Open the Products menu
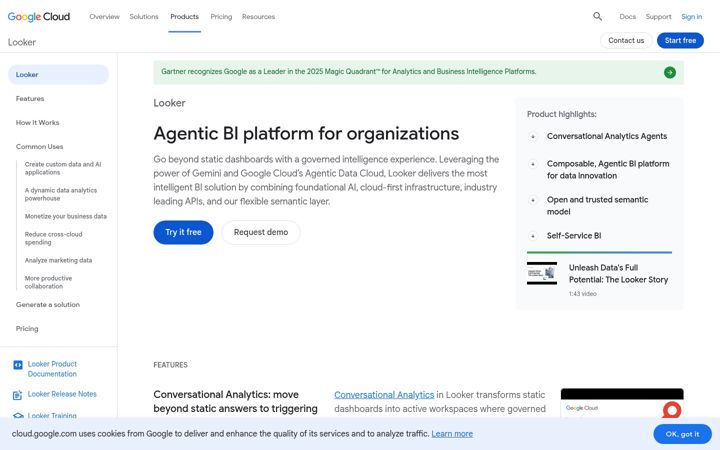720x450 pixels. click(x=184, y=17)
